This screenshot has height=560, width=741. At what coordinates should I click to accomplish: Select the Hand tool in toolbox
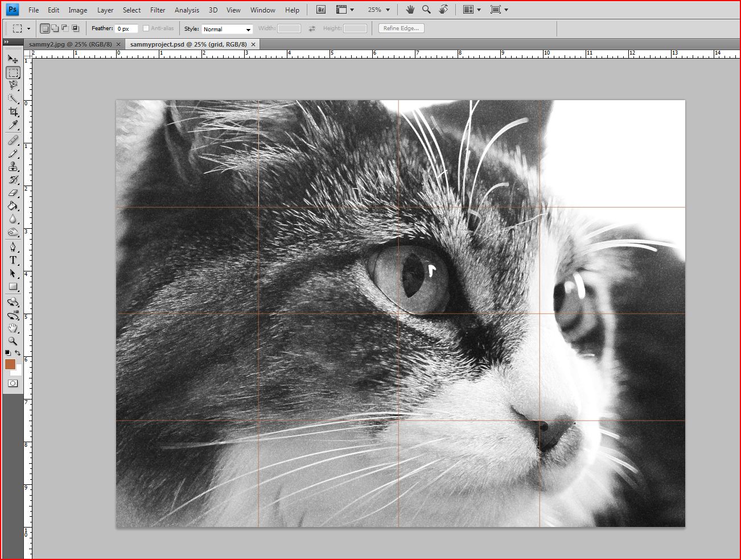click(x=13, y=328)
